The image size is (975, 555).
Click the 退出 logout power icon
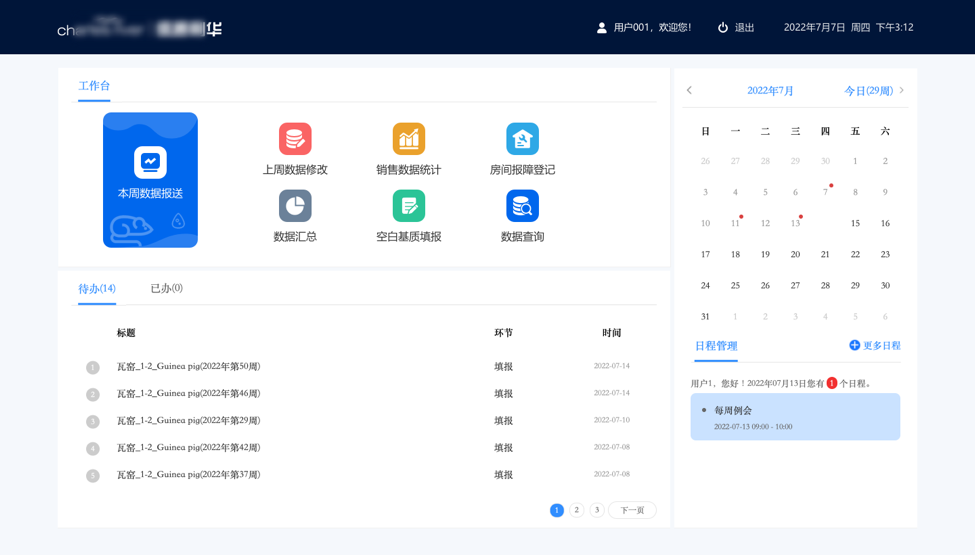tap(723, 28)
